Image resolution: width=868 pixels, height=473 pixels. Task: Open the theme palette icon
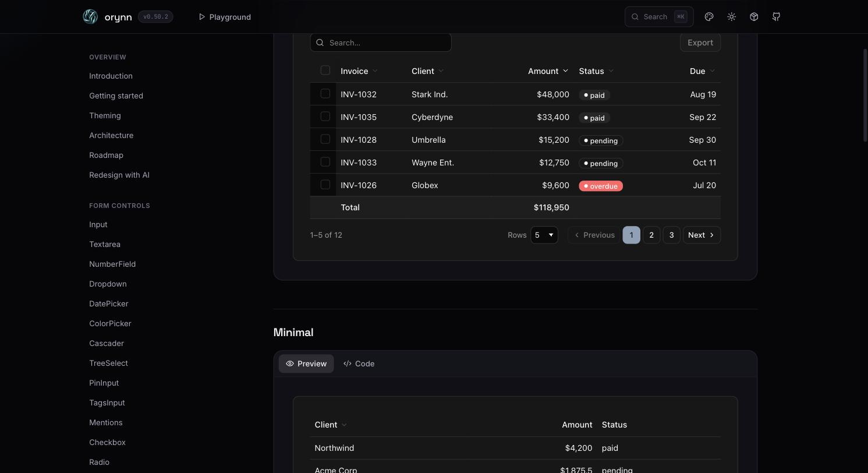point(709,17)
